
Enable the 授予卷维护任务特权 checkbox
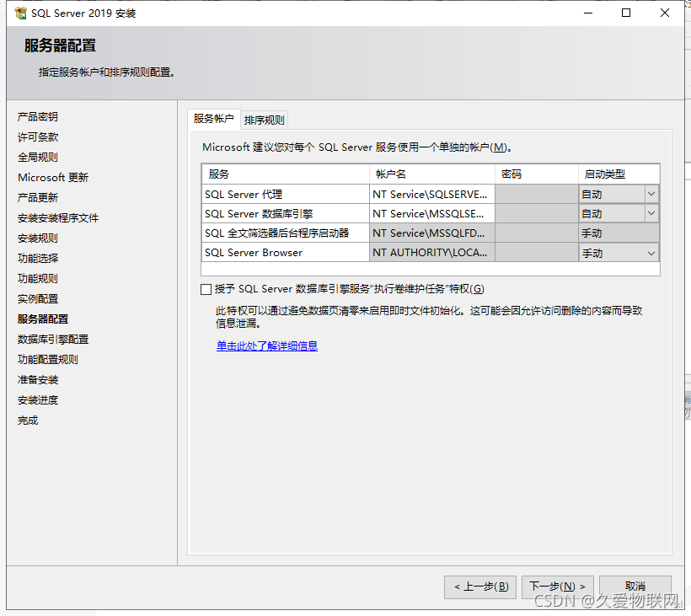(206, 289)
